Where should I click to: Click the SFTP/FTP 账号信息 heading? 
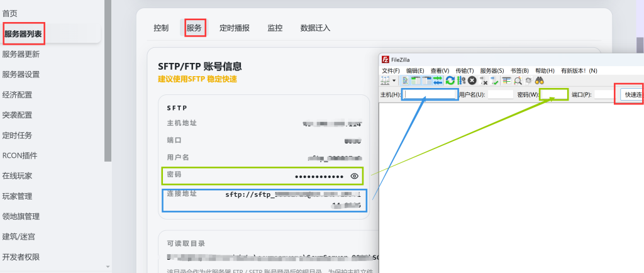point(200,65)
